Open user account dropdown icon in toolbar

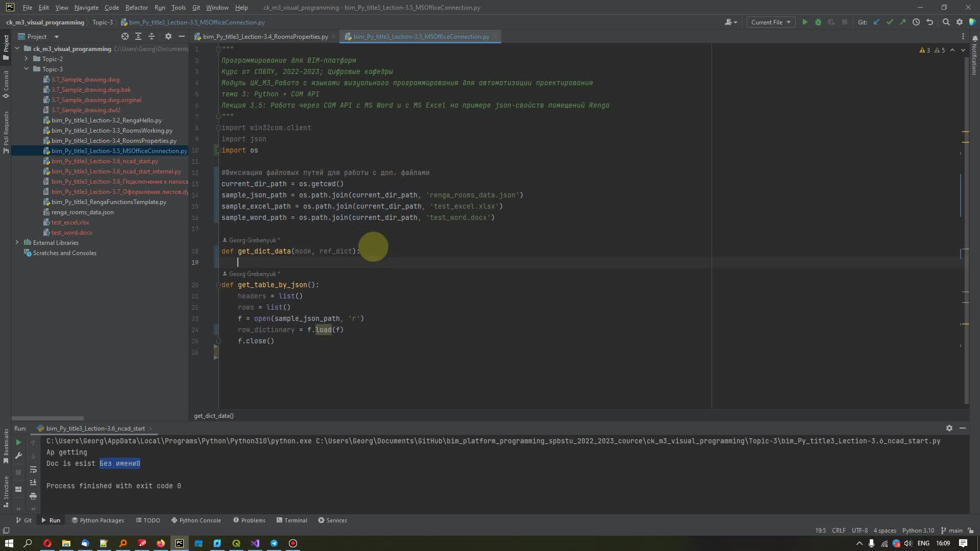[731, 22]
